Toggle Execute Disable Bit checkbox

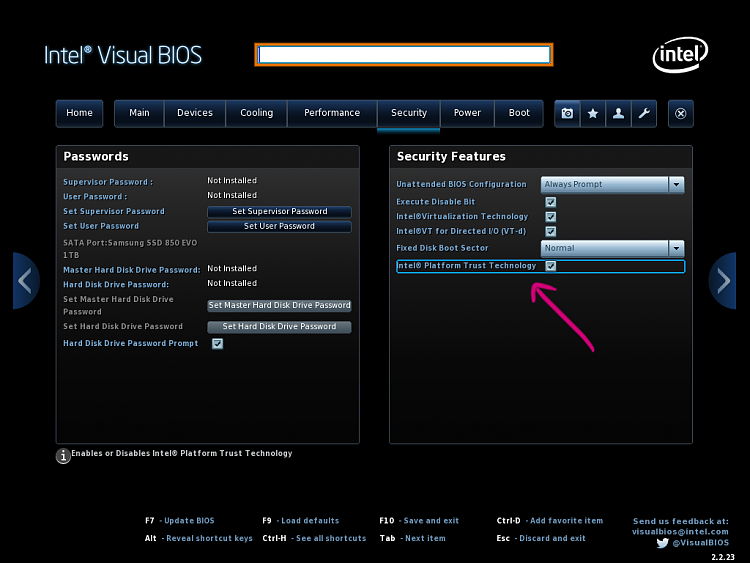pos(551,202)
